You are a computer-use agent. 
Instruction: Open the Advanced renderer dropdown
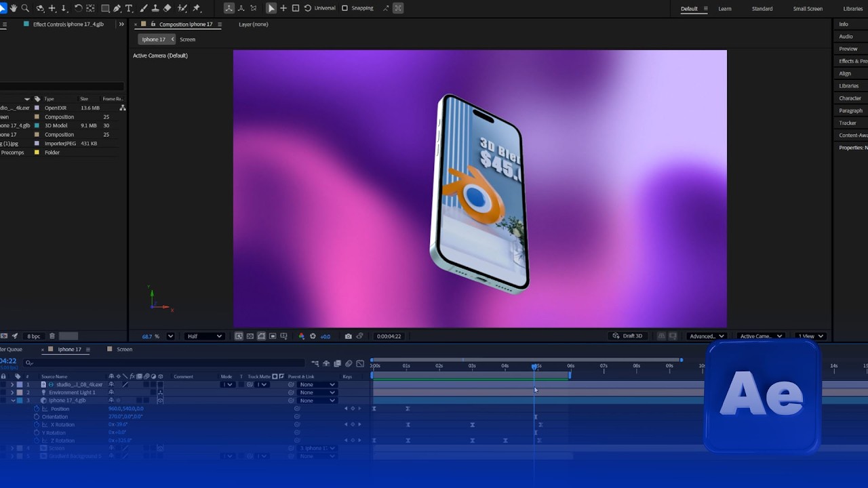click(707, 336)
